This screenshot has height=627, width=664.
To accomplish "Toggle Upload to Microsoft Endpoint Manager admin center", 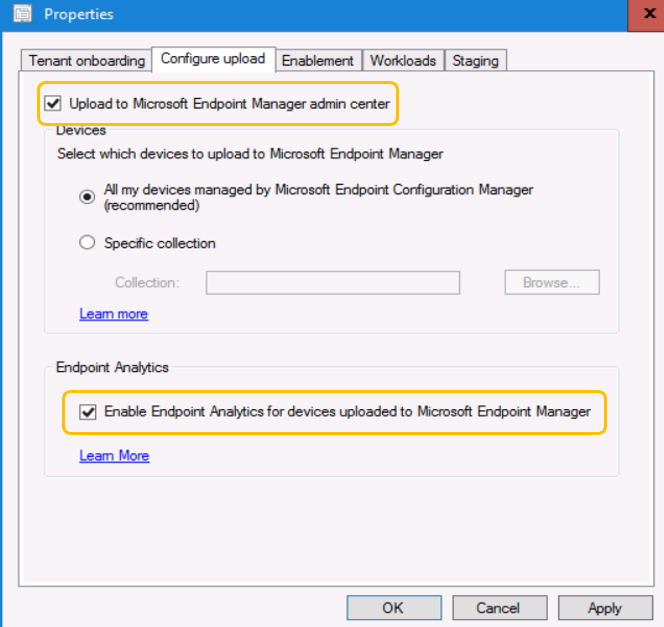I will click(53, 103).
